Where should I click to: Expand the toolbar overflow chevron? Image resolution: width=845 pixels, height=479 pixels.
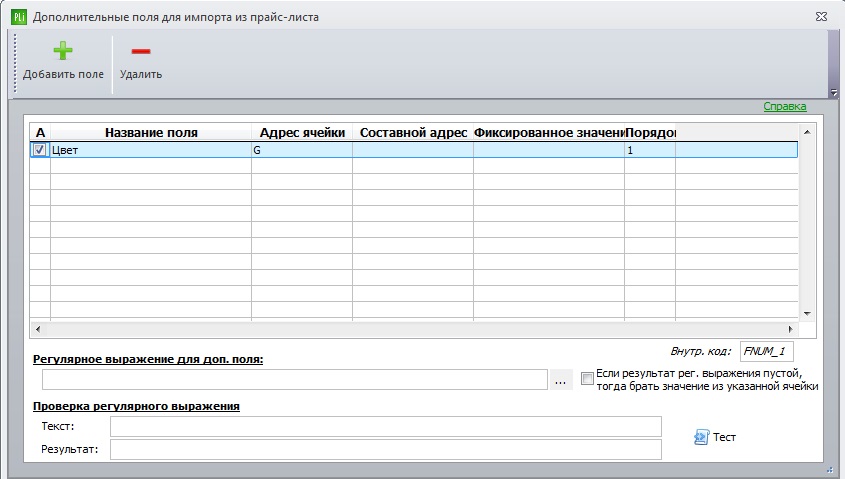tap(834, 93)
